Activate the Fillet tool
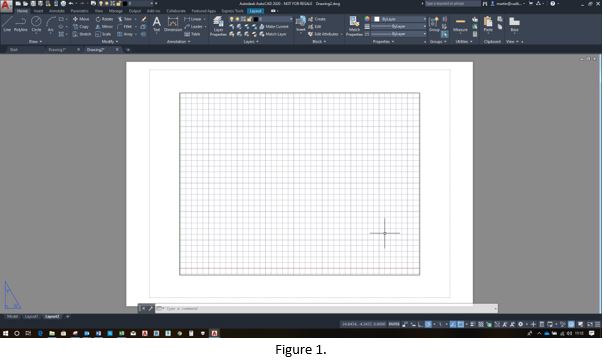 pos(125,27)
